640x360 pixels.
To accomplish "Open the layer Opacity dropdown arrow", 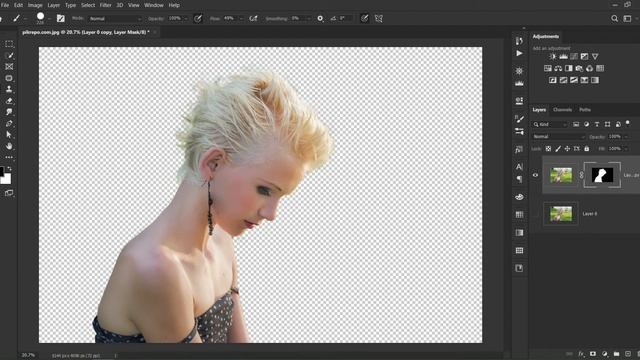I will coord(626,137).
